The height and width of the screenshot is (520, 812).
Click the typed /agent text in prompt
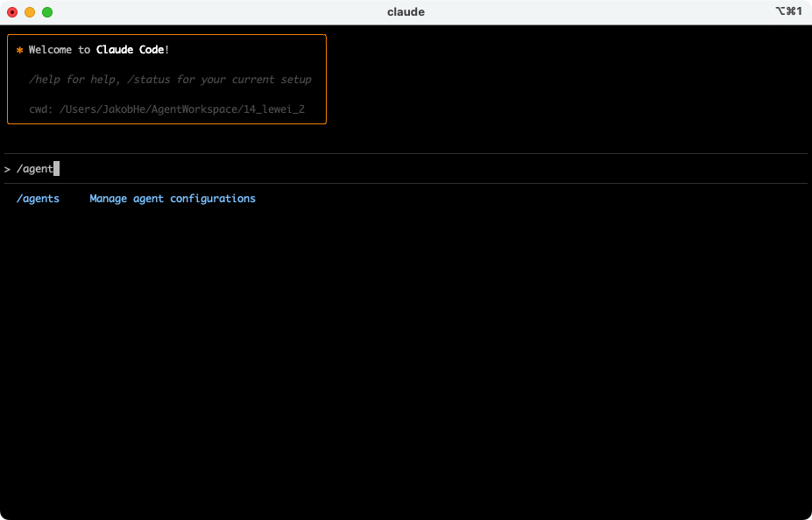point(34,169)
